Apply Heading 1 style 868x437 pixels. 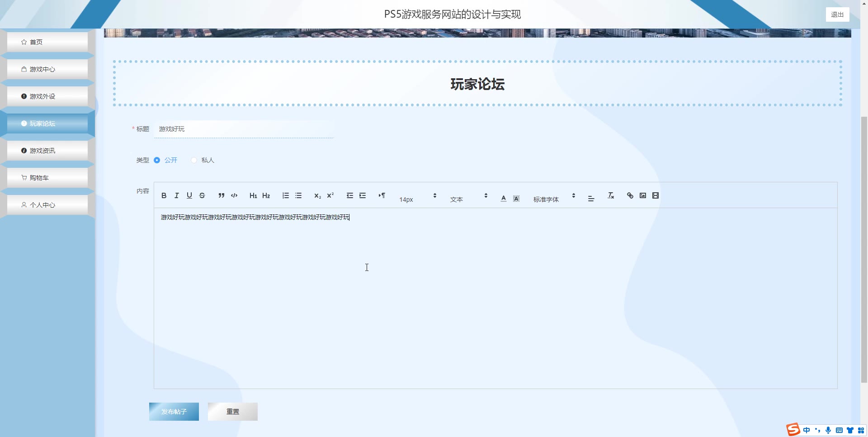pos(253,195)
